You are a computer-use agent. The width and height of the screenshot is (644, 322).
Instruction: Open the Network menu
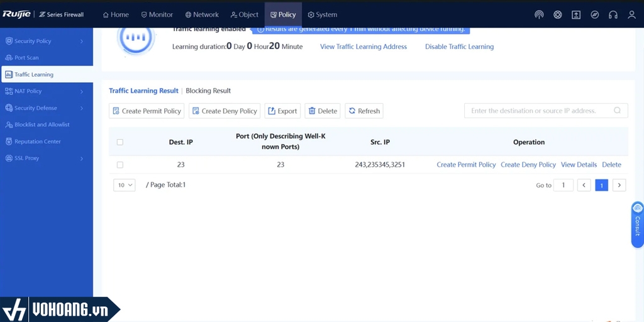tap(202, 14)
